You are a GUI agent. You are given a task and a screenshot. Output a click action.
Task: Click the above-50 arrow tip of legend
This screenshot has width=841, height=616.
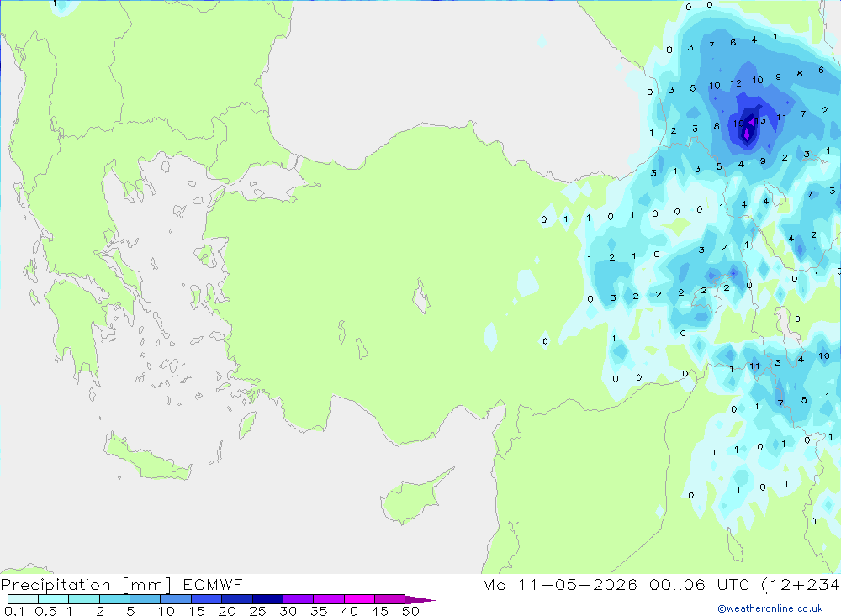click(420, 599)
